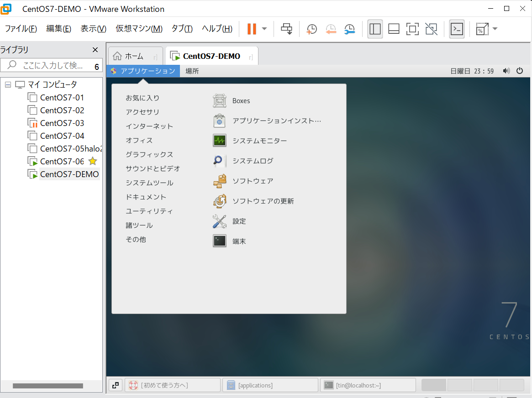
Task: Select the ユーティリティ category
Action: click(149, 211)
